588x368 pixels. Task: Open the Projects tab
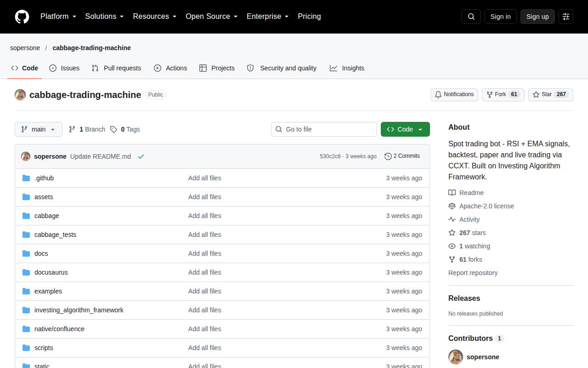pos(217,68)
